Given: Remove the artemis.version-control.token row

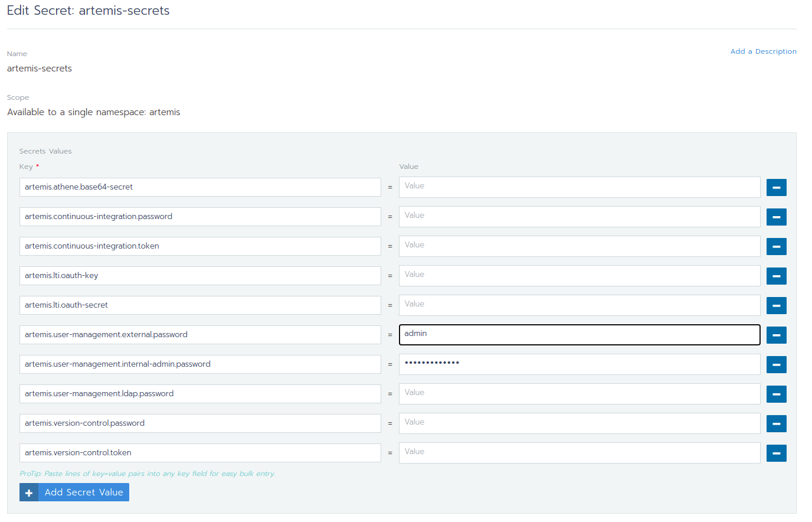Looking at the screenshot, I should (776, 453).
